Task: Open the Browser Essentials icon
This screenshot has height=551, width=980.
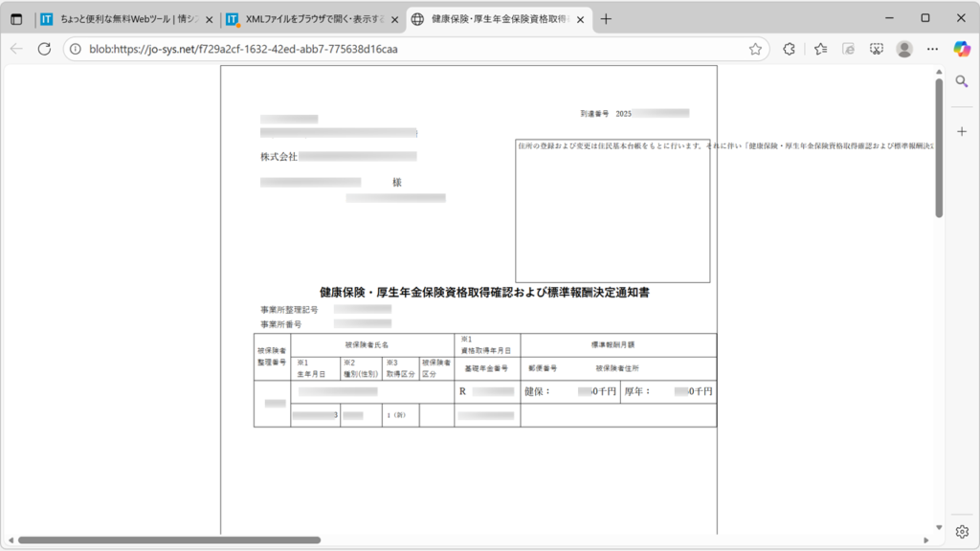Action: pyautogui.click(x=789, y=49)
